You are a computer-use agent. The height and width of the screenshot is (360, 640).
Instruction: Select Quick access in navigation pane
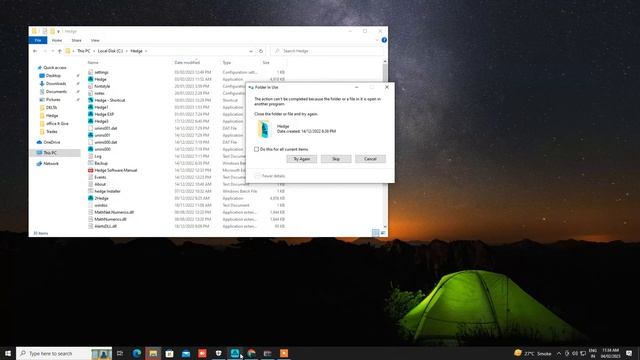tap(55, 68)
